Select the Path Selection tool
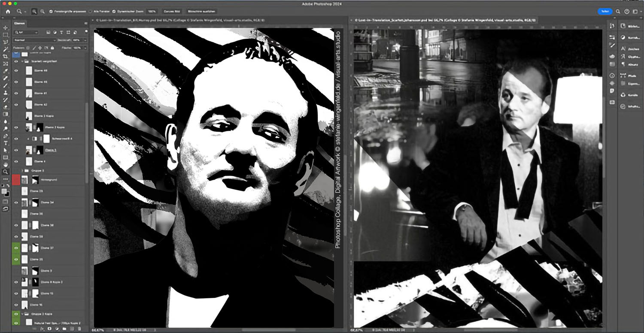Viewport: 644px width, 333px height. pos(6,150)
